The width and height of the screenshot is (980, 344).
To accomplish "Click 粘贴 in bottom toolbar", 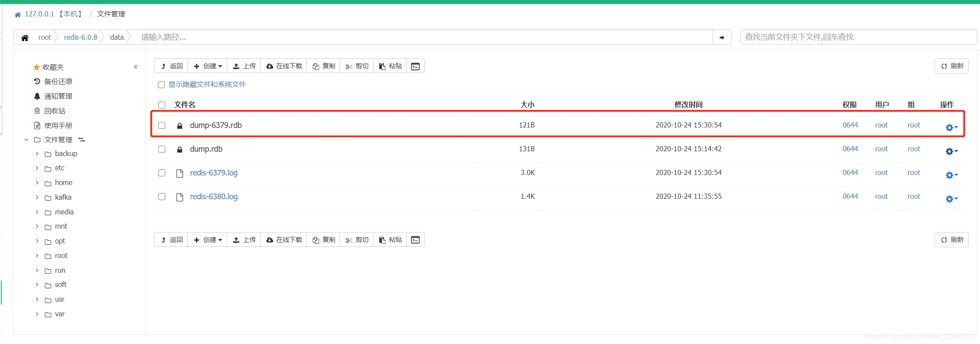I will [390, 240].
